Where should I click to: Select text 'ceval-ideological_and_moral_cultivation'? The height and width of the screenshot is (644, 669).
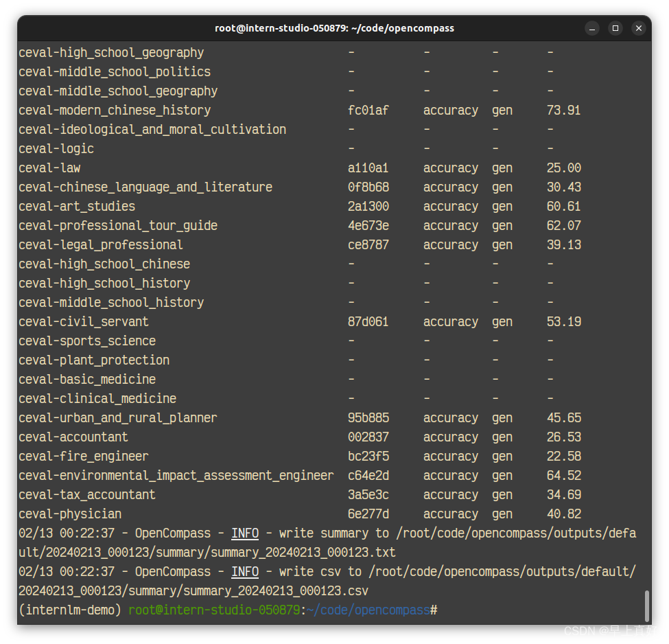152,129
